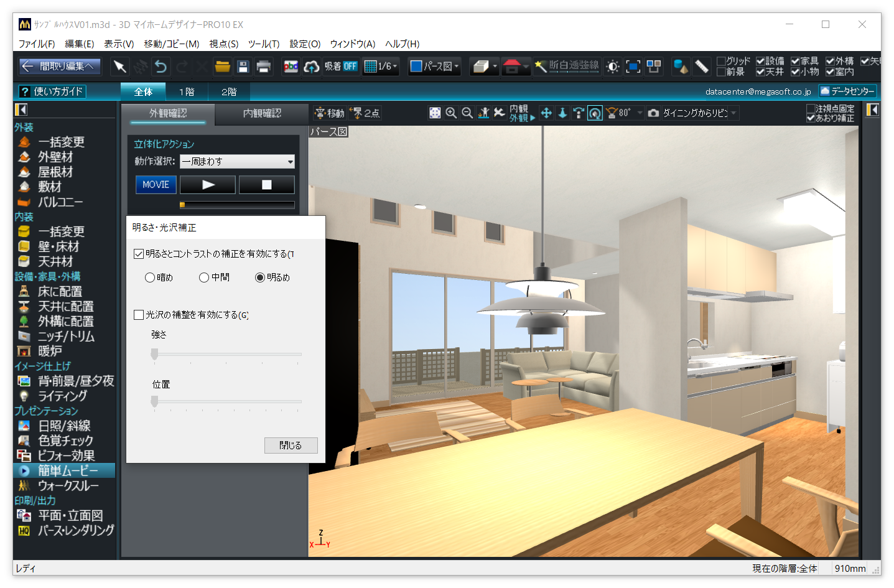Open the 動作選択 action dropdown
894x588 pixels.
click(x=290, y=162)
